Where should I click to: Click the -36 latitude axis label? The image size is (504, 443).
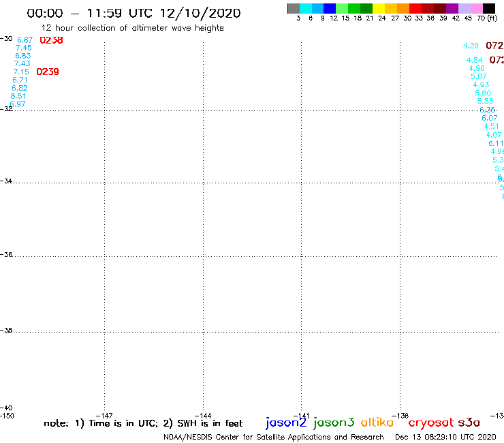pyautogui.click(x=6, y=254)
